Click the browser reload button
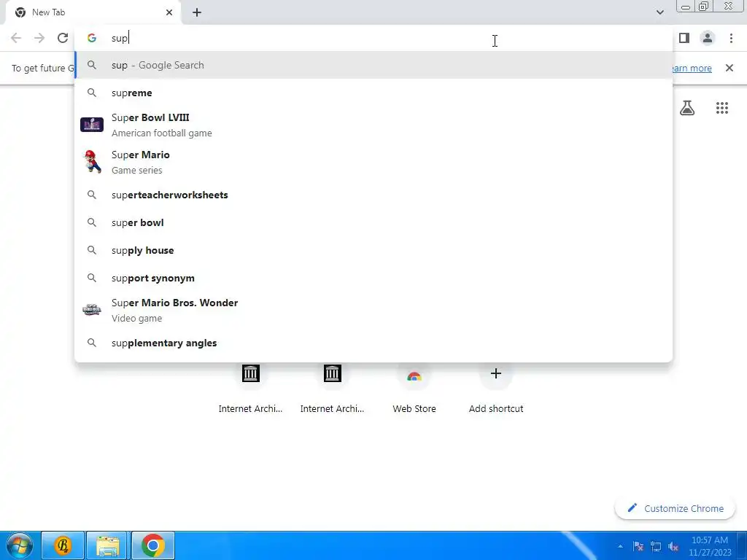Screen dimensions: 747x560 click(63, 38)
